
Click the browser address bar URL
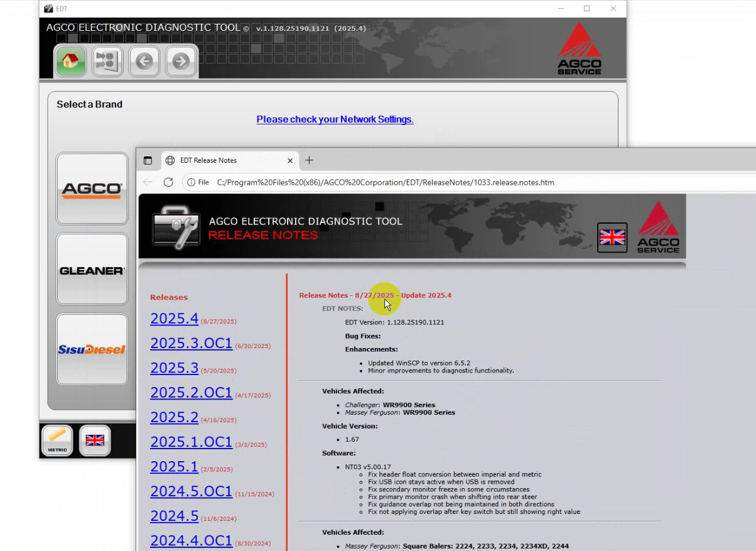click(x=386, y=182)
